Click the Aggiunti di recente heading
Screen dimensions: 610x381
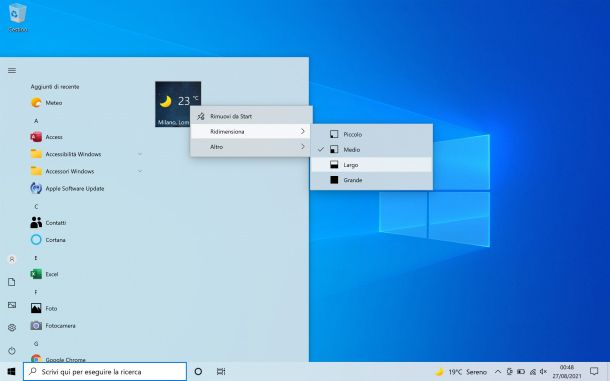coord(55,87)
